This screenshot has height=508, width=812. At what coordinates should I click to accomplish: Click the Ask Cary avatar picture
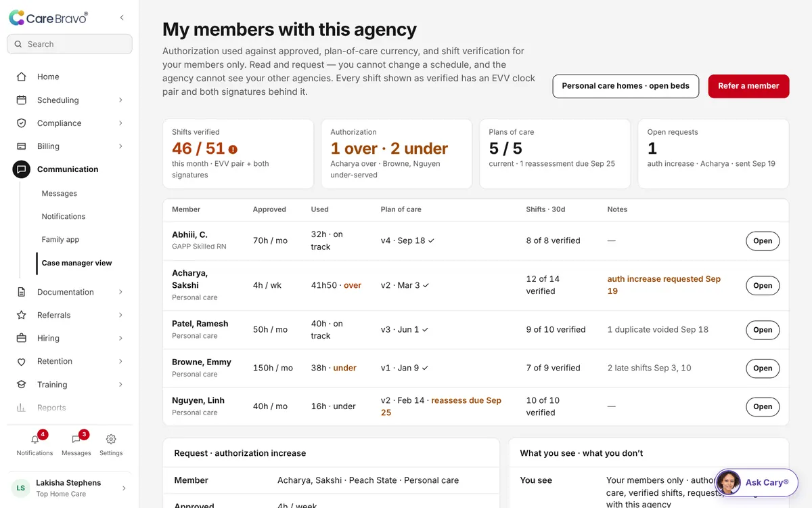[728, 482]
